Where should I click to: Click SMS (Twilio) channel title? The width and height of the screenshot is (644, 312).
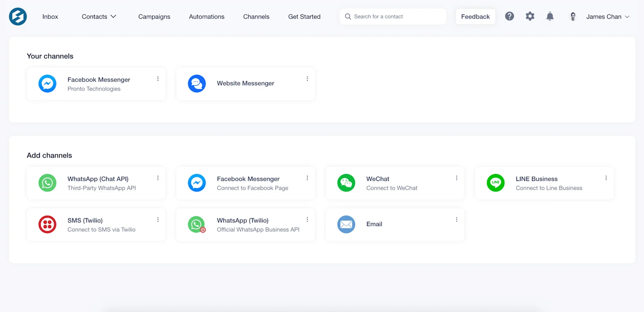click(85, 220)
